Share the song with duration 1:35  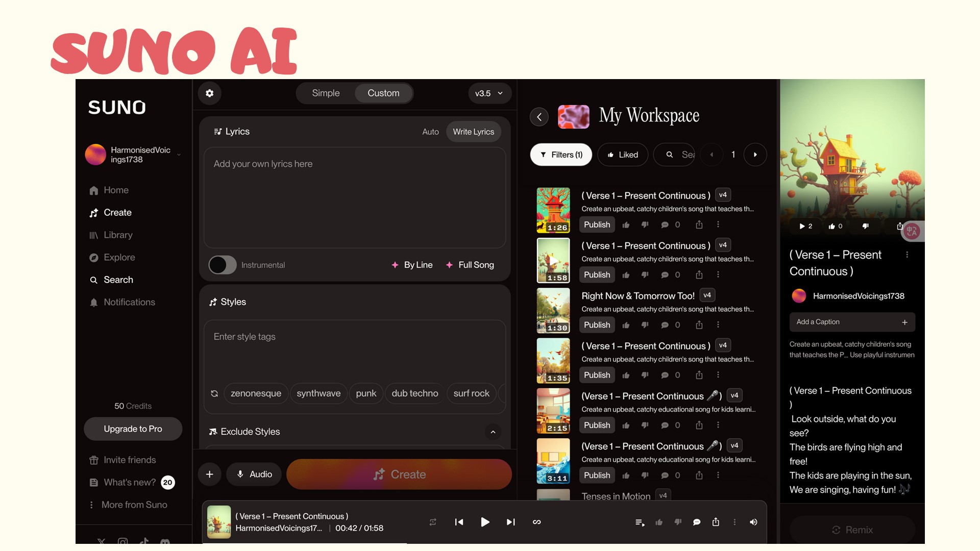(699, 375)
